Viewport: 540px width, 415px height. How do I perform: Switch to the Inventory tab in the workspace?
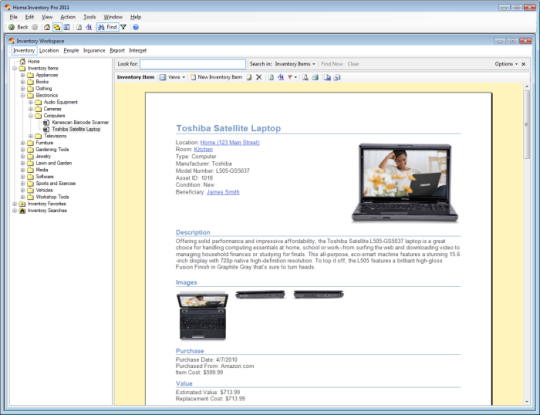24,50
